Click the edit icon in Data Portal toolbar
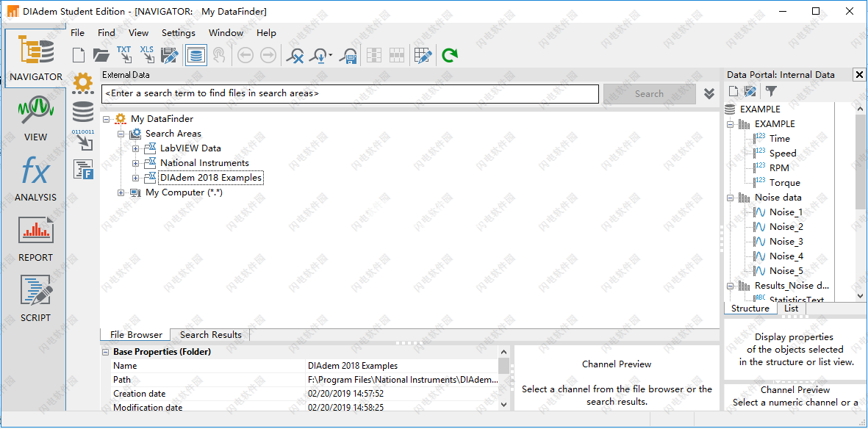 750,91
